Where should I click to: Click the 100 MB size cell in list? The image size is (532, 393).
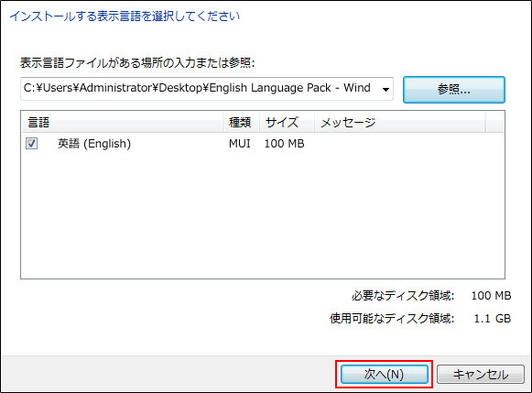click(x=285, y=144)
